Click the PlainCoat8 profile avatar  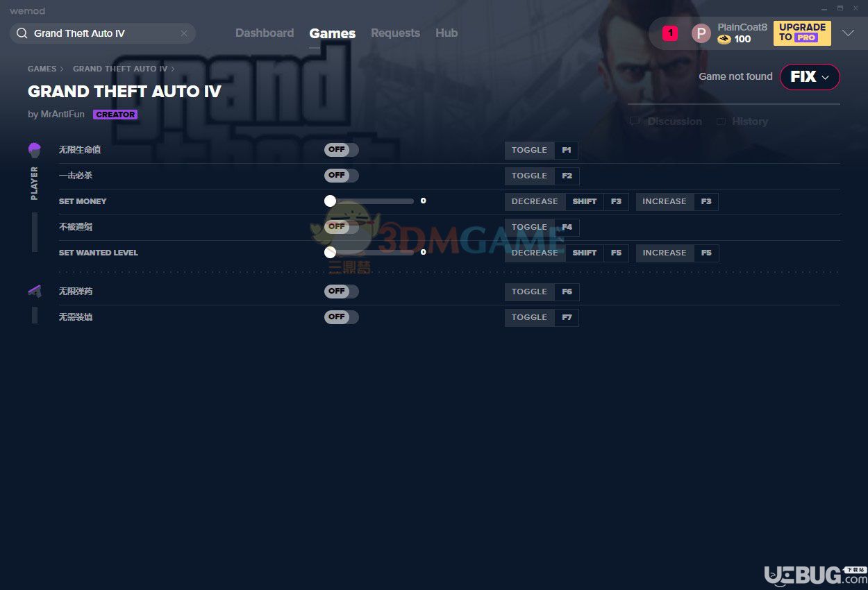701,33
